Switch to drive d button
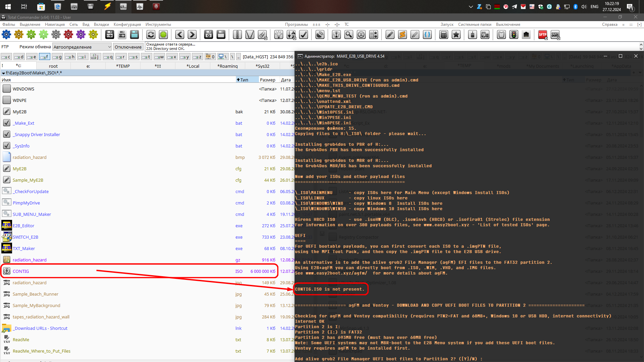The height and width of the screenshot is (362, 644). (x=19, y=57)
